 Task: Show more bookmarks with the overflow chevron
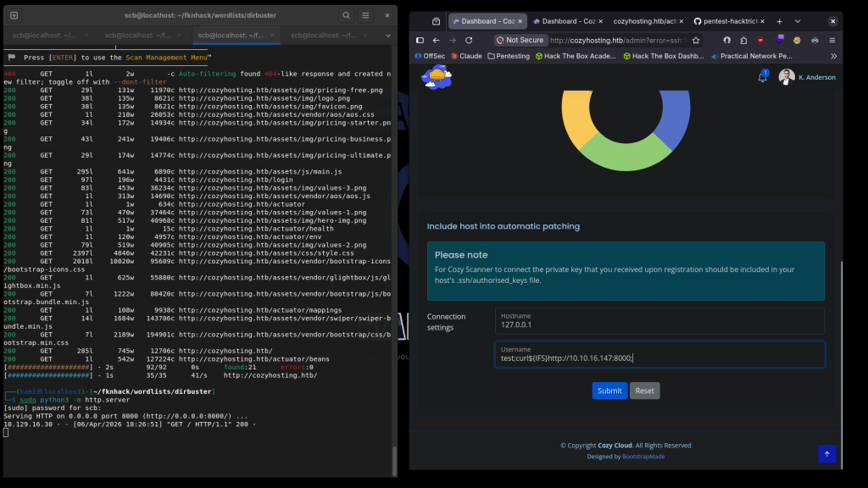833,56
